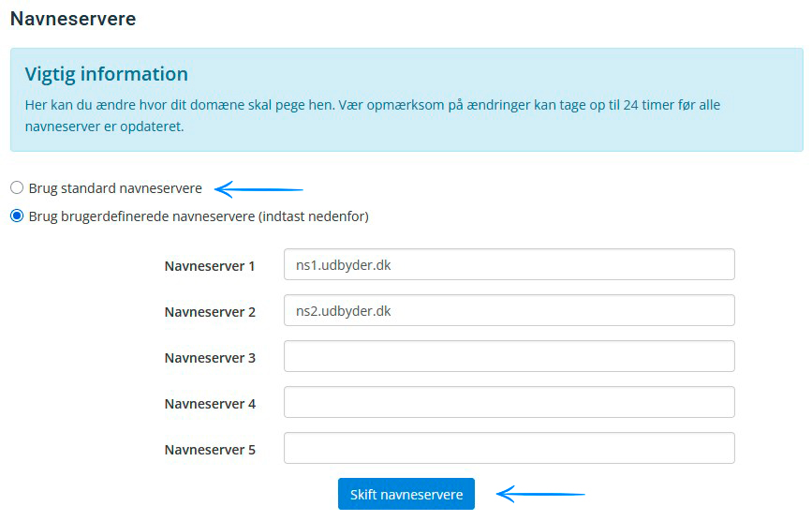Select the "Brug brugerdefinerede navneservere" radio button
The image size is (812, 521).
pyautogui.click(x=17, y=216)
